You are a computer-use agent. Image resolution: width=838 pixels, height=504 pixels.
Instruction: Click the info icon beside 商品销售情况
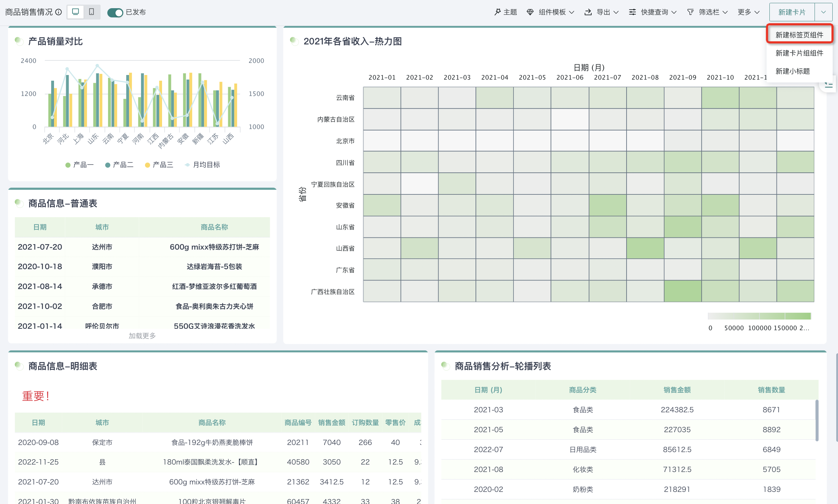click(x=59, y=12)
